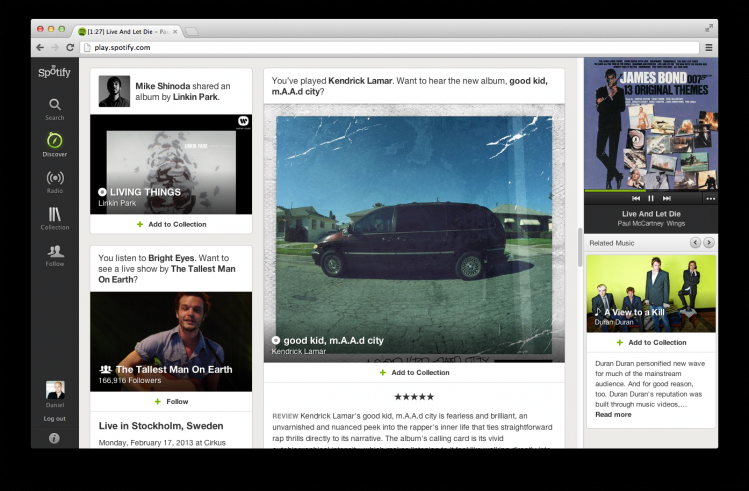
Task: Click the play.spotify.com address bar
Action: (x=389, y=47)
